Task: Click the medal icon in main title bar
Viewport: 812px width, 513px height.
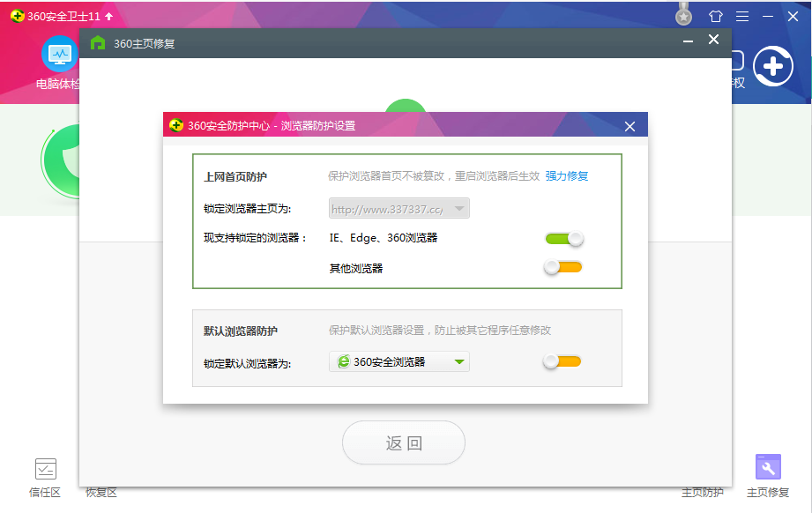Action: 683,14
